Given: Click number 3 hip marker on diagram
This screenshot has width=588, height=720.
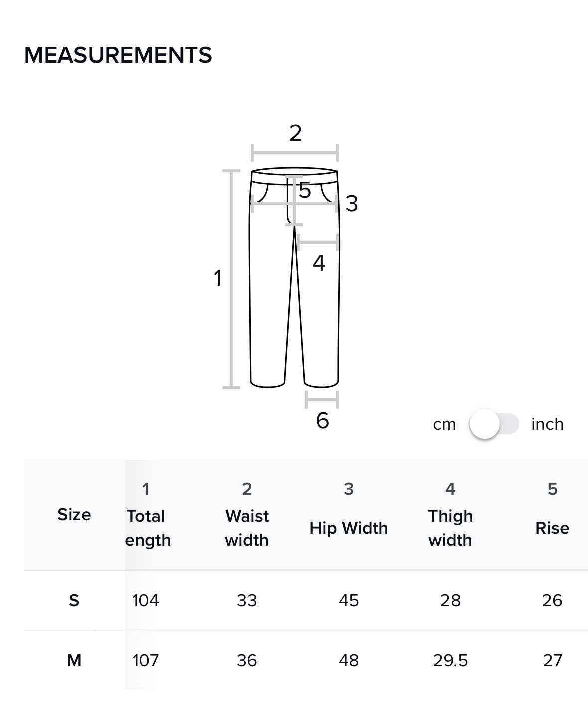Looking at the screenshot, I should tap(352, 204).
